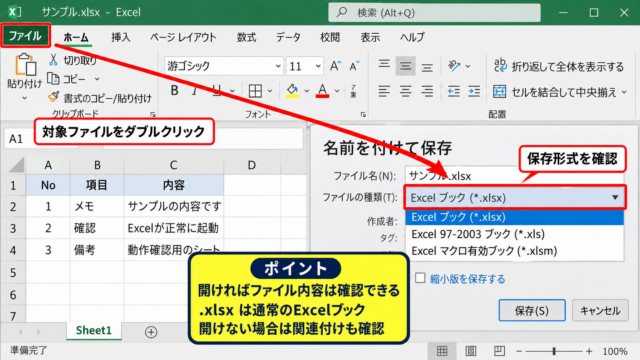Click the 貼り付け paste icon
The height and width of the screenshot is (360, 640).
25,64
